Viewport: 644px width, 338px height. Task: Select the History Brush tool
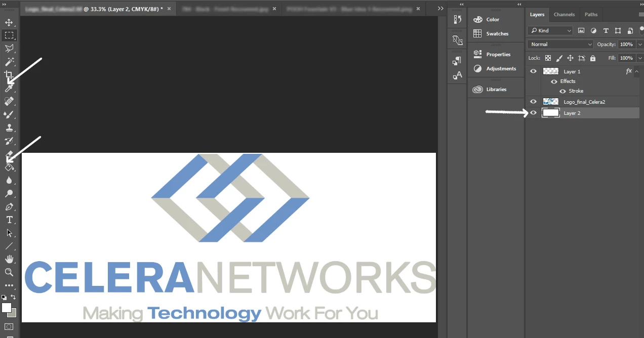click(9, 141)
